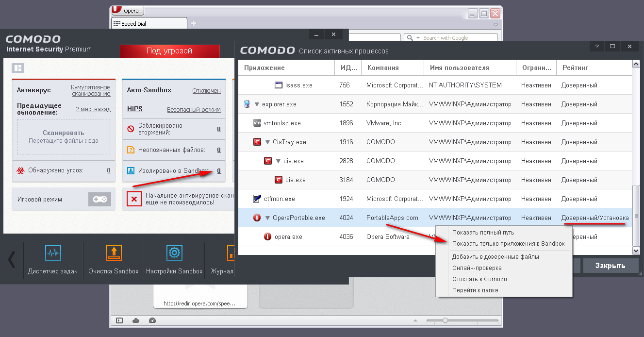
Task: Click sandbox isolated download icon
Action: point(131,171)
